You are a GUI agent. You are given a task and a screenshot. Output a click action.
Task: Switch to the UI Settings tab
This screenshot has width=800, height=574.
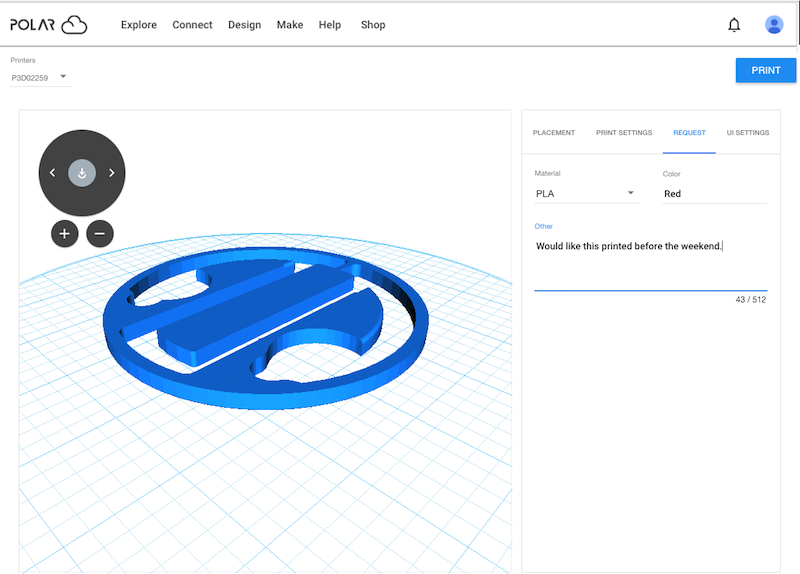(747, 133)
